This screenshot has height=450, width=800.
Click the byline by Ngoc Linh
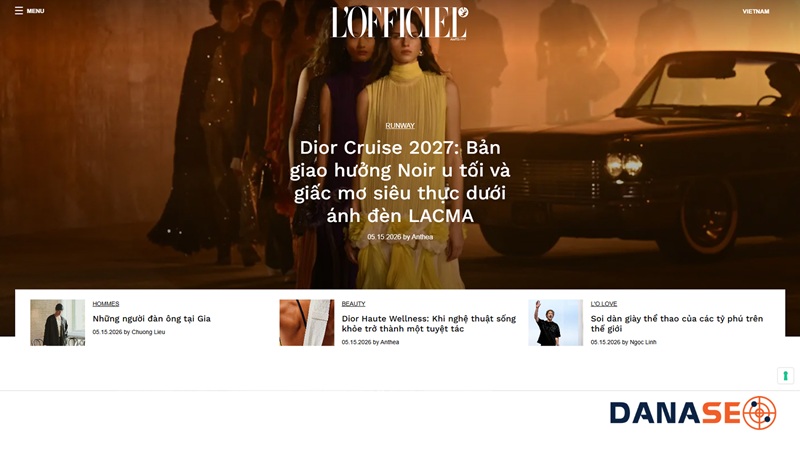point(623,342)
